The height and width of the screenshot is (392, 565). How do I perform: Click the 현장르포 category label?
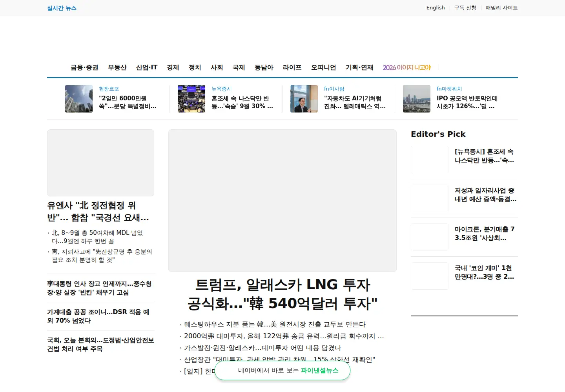point(109,89)
